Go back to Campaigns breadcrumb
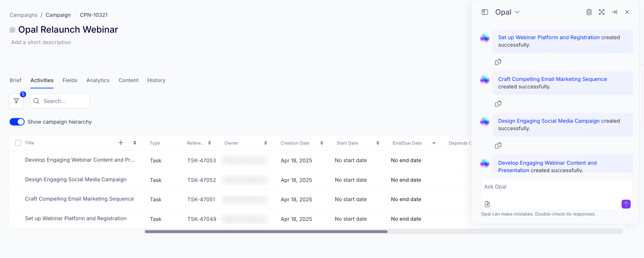The image size is (644, 258). pyautogui.click(x=24, y=15)
